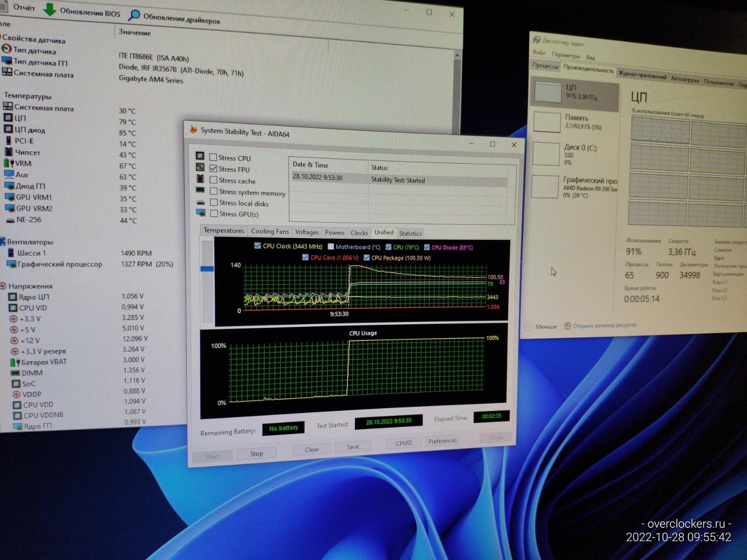Enable the Stress cache checkbox
The width and height of the screenshot is (747, 560).
point(213,180)
